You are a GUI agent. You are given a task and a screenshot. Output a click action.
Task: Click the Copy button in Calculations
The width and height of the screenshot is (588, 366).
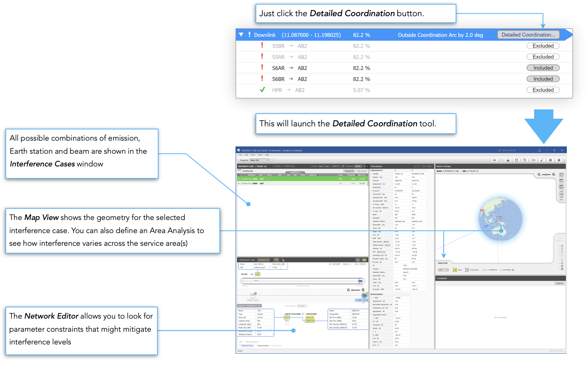click(x=429, y=166)
